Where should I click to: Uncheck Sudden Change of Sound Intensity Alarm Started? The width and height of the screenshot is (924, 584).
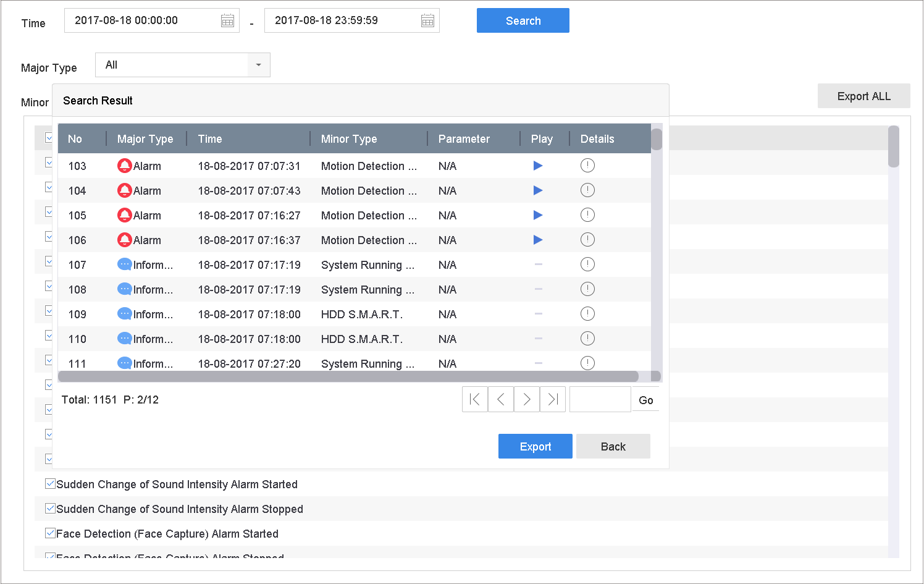click(x=50, y=484)
